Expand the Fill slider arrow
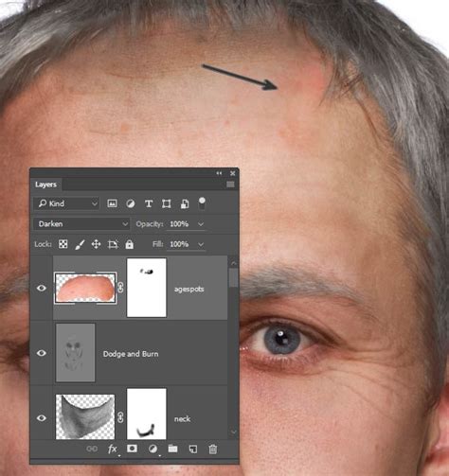Viewport: 449px width, 476px height. tap(201, 244)
